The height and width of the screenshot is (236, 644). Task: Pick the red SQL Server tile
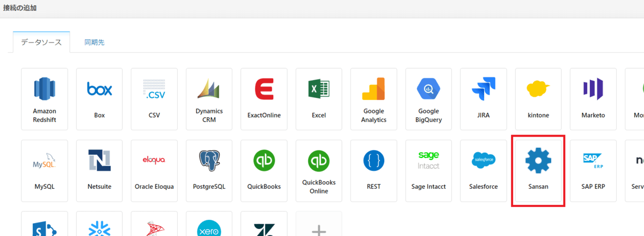coord(154,224)
